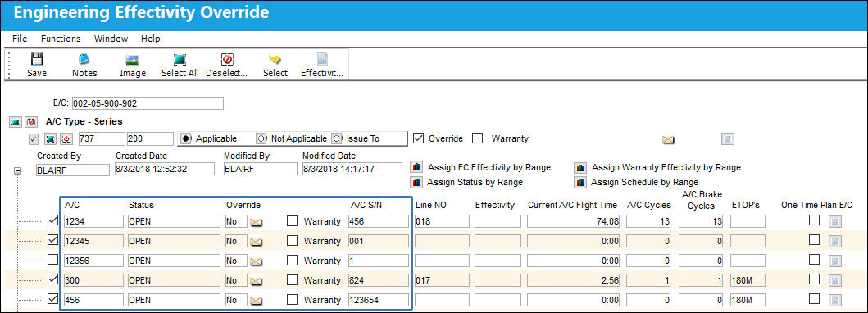Click the series field 200
Screen dimensions: 868x313
(x=150, y=138)
